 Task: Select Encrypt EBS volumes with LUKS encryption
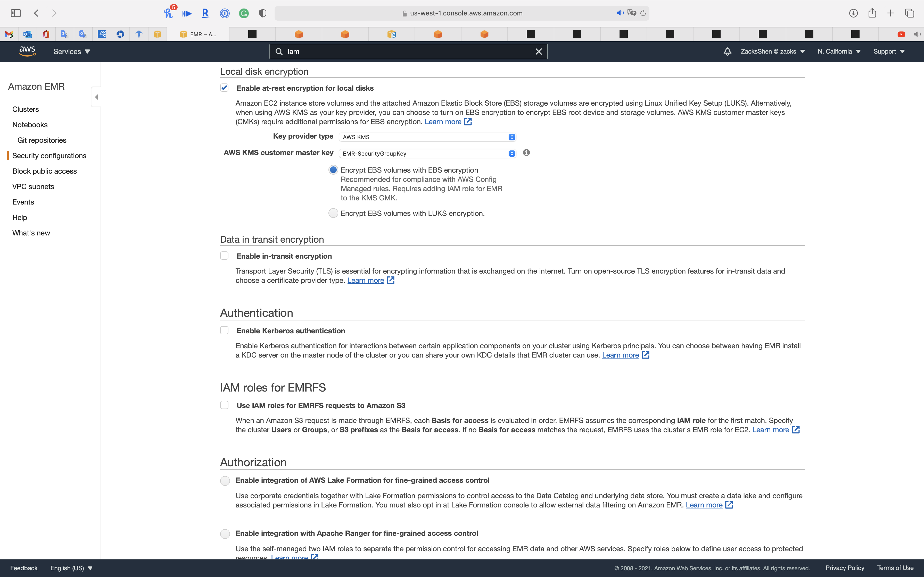333,213
